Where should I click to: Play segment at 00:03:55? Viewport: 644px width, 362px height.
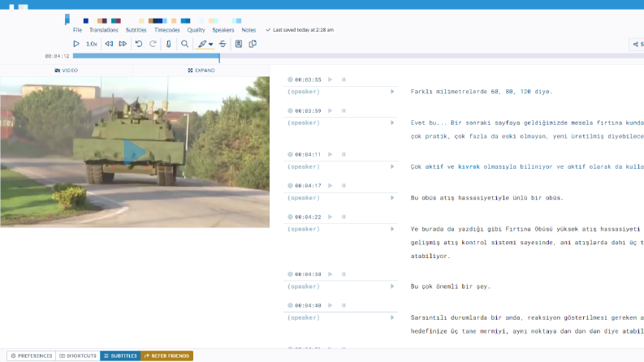click(330, 80)
